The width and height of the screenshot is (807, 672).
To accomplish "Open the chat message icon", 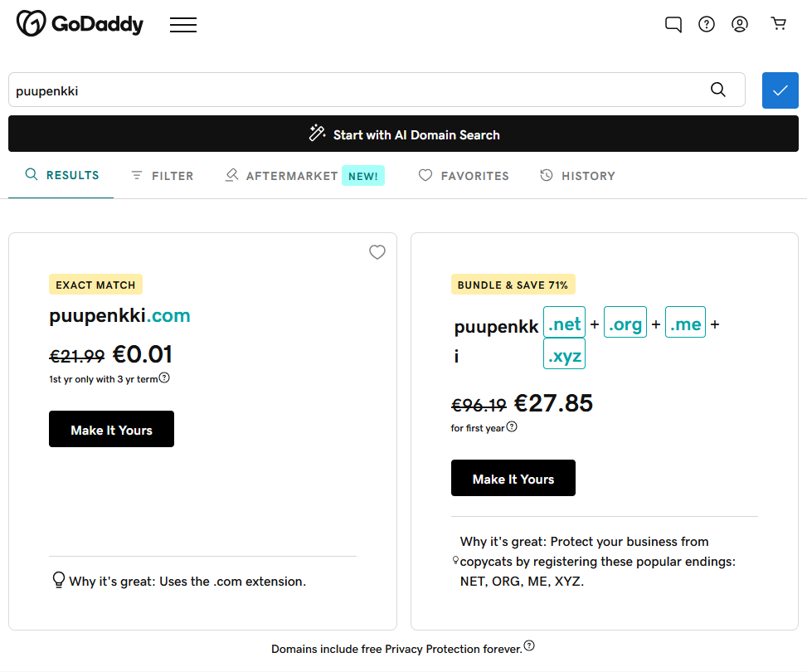I will point(673,24).
